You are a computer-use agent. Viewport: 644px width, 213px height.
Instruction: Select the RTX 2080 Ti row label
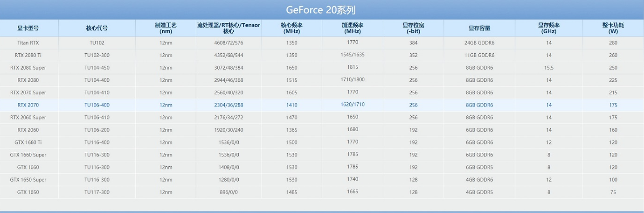pyautogui.click(x=28, y=55)
